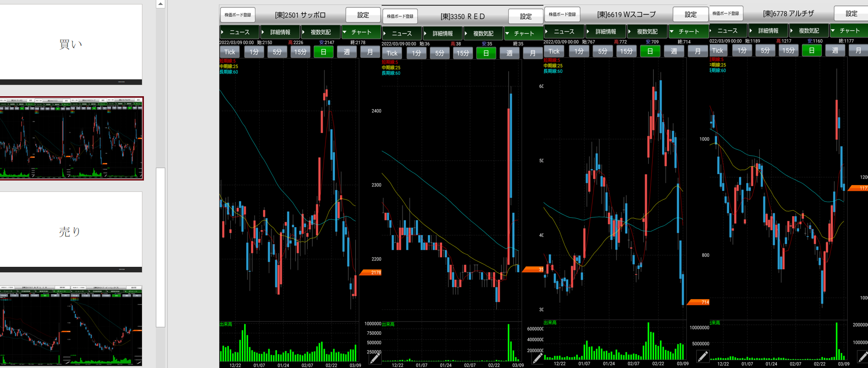Expand the チャート dropdown on Sapporo panel
Image resolution: width=868 pixels, height=368 pixels.
point(361,32)
